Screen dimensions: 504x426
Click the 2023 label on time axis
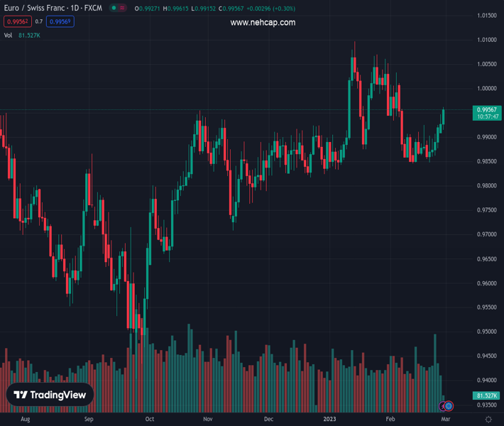(331, 420)
